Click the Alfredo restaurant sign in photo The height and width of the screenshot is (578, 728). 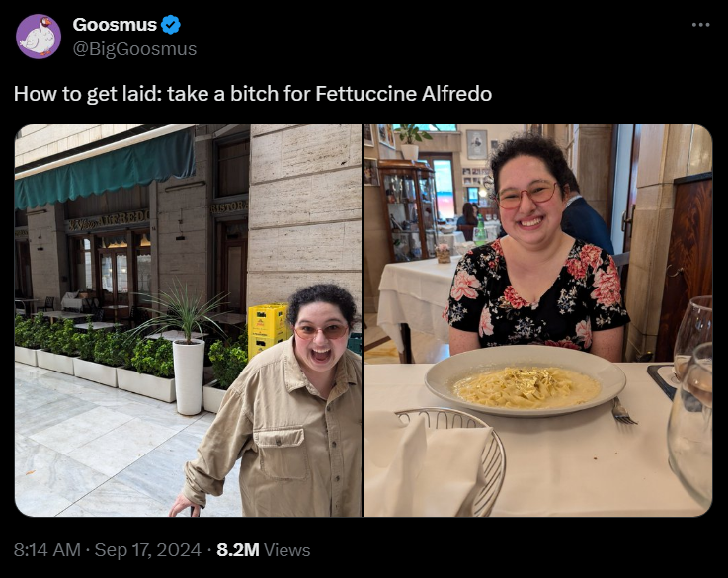click(x=108, y=222)
